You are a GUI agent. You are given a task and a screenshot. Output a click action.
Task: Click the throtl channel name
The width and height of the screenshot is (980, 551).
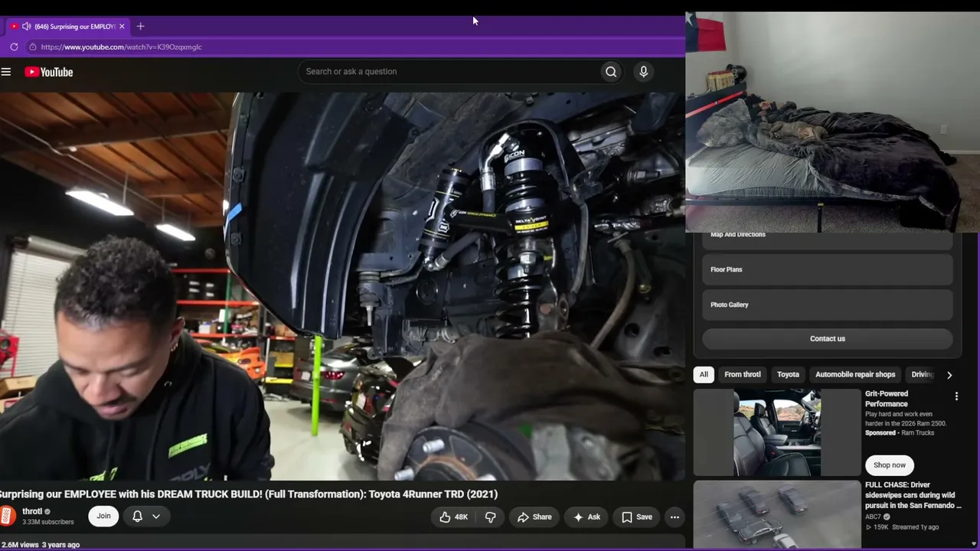point(32,511)
